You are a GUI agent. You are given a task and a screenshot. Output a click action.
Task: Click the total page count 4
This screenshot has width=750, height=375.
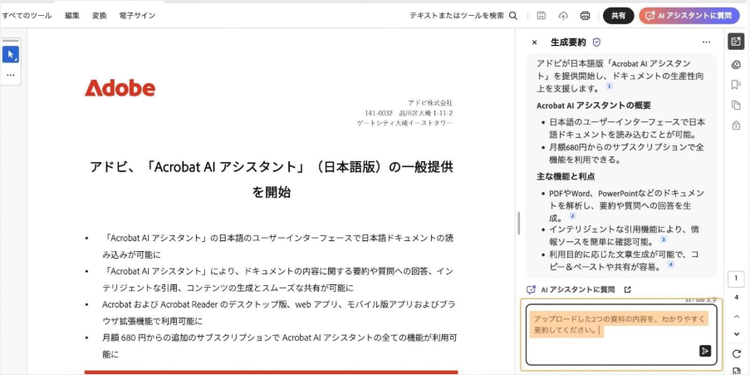(x=736, y=298)
